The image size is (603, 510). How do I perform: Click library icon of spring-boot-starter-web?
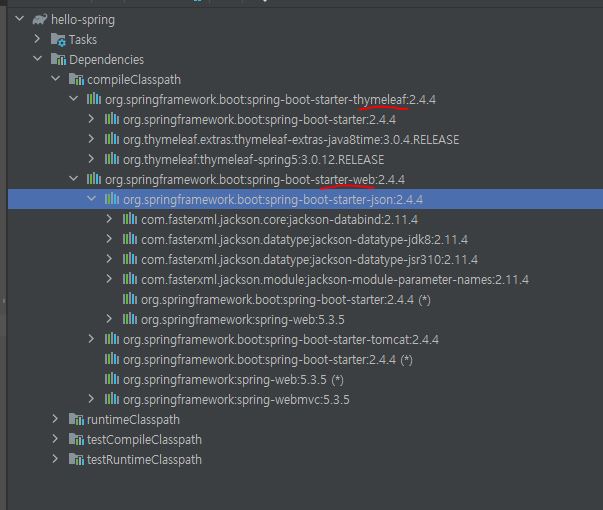coord(94,179)
